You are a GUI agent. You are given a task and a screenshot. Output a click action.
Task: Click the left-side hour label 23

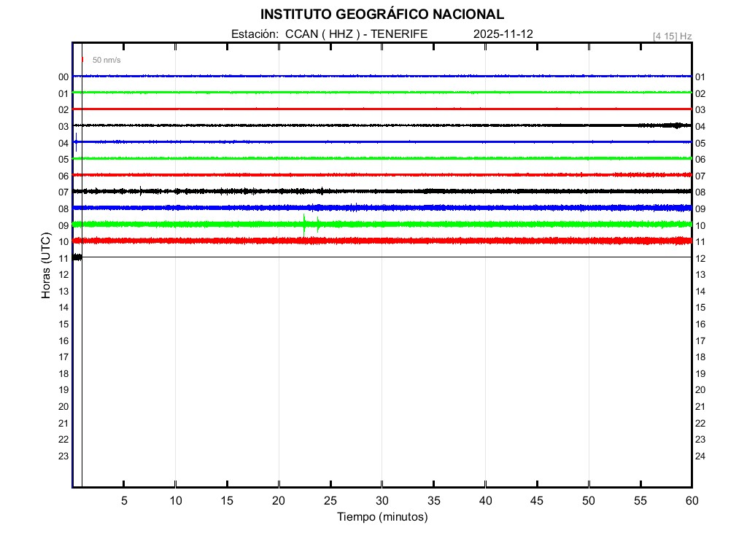click(63, 456)
